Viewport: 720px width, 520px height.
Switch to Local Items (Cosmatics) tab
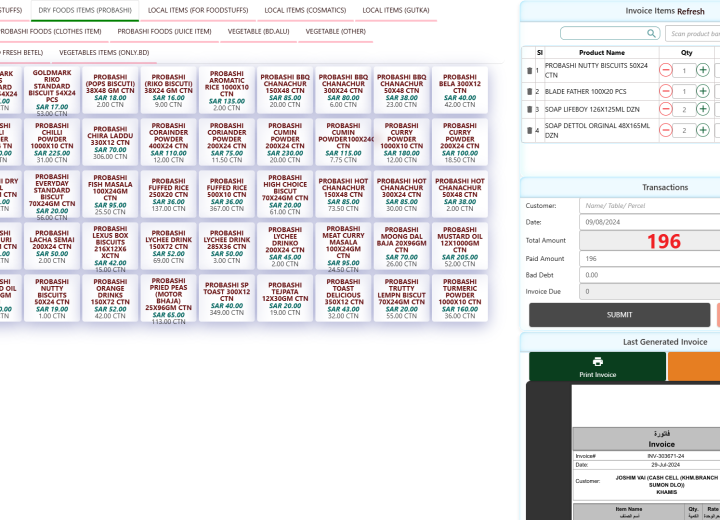tap(299, 10)
